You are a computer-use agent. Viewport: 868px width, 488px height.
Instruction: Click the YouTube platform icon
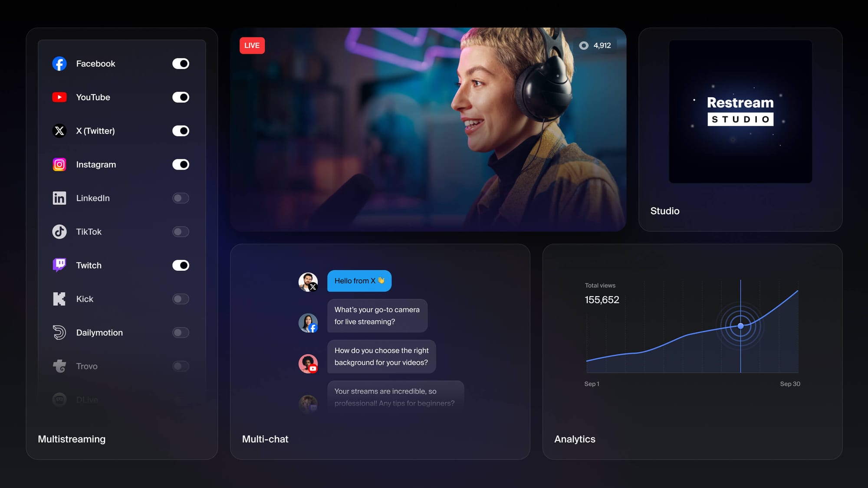pos(59,97)
